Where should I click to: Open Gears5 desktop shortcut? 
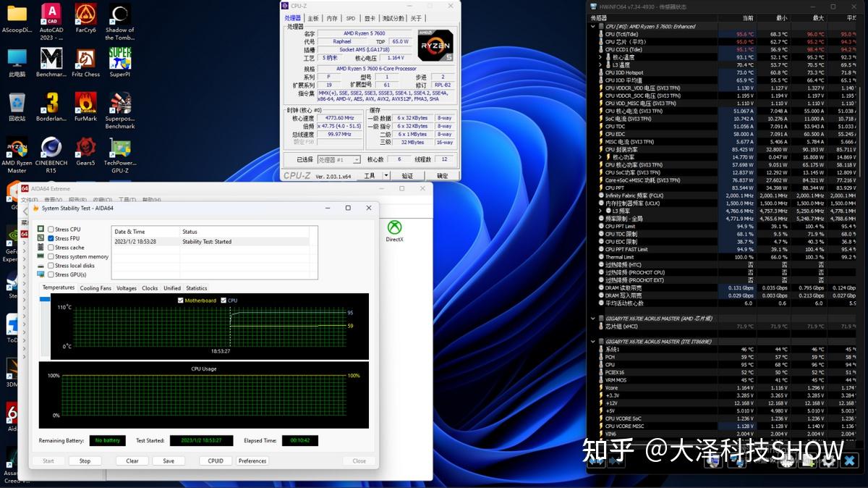(x=85, y=151)
